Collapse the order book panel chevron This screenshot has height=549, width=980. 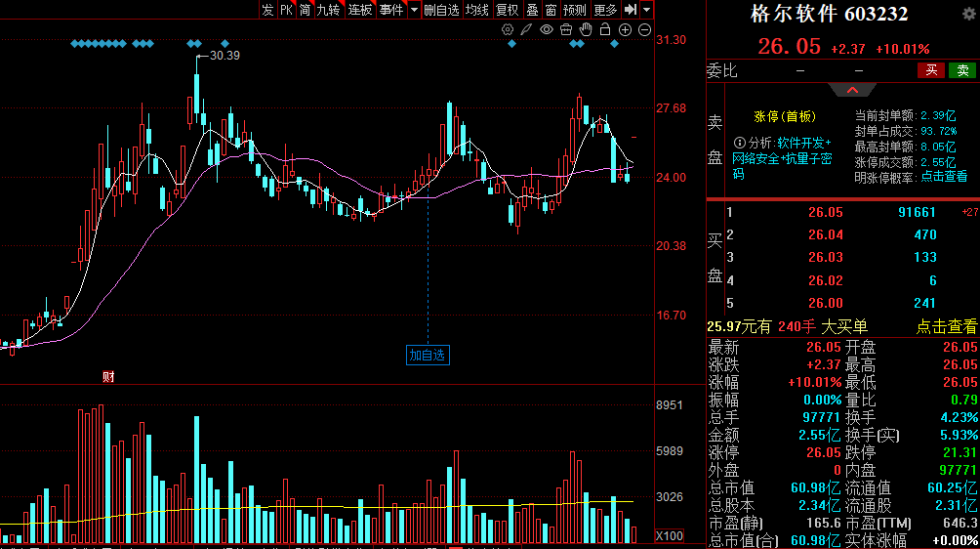pyautogui.click(x=853, y=90)
